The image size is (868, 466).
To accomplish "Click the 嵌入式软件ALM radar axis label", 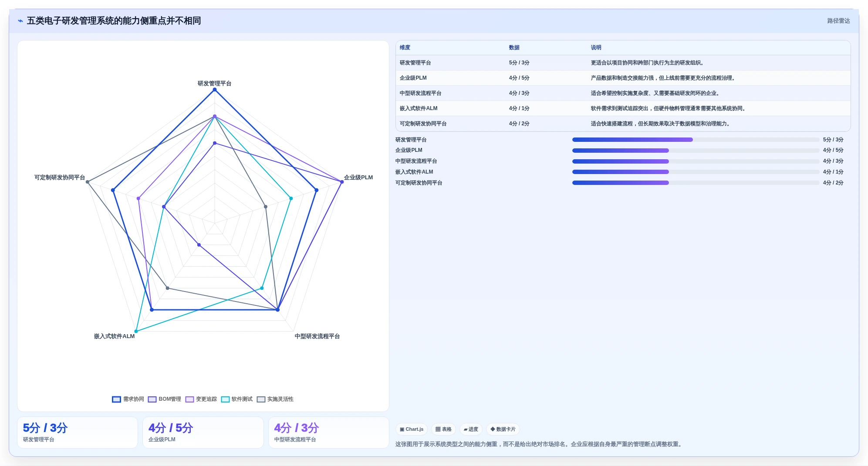I will coord(115,336).
